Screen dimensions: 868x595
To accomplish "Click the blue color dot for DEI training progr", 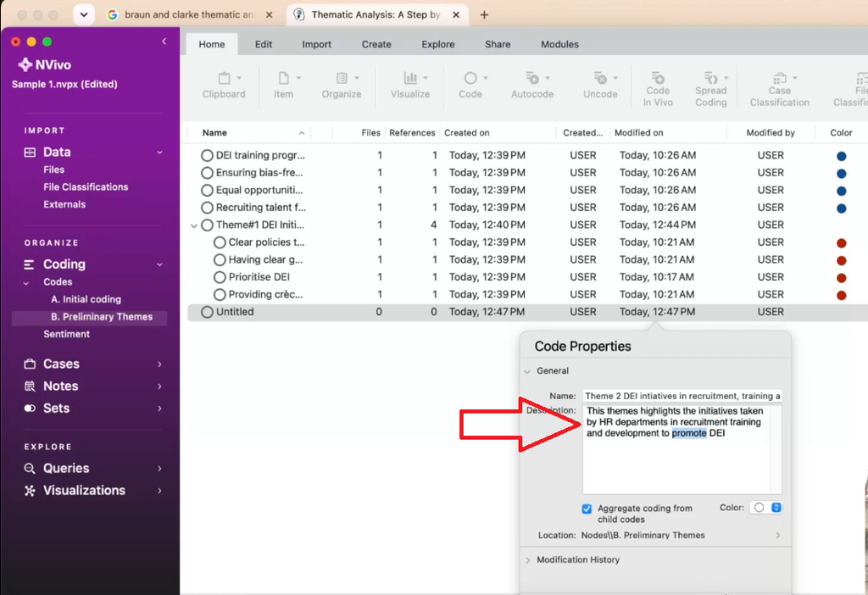I will [841, 157].
